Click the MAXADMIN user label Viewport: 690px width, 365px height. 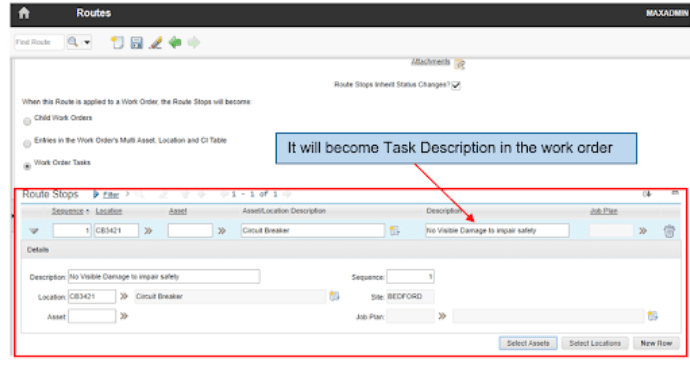pyautogui.click(x=667, y=13)
